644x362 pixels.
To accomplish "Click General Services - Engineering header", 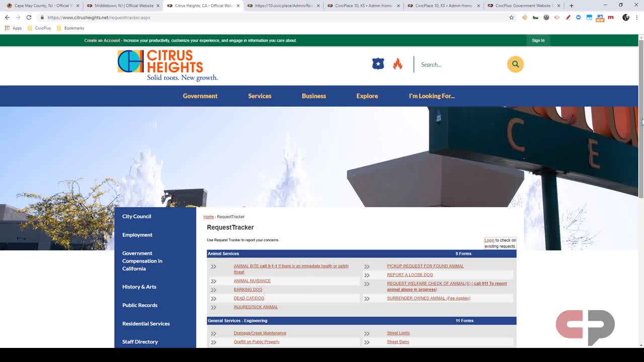I will [x=361, y=320].
